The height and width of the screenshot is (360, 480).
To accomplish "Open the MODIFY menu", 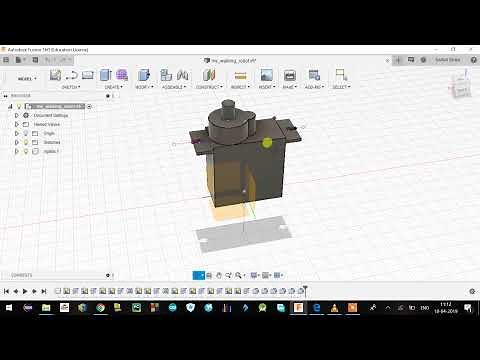I will coord(144,87).
